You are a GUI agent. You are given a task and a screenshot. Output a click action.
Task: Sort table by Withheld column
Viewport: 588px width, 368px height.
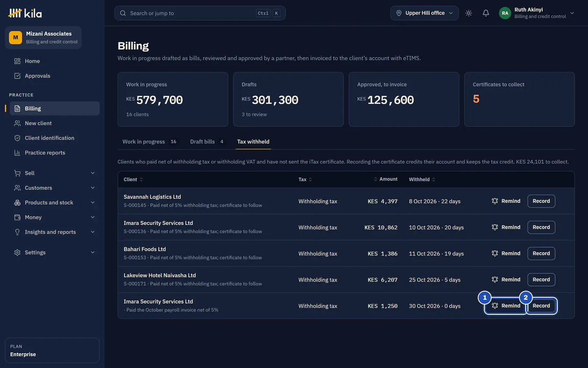pos(422,180)
